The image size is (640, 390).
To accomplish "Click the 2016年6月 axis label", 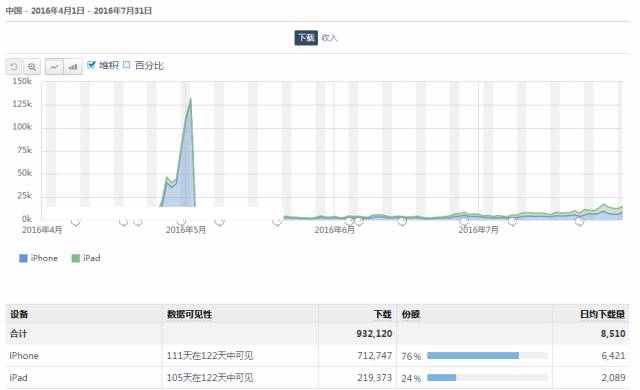I will point(335,230).
